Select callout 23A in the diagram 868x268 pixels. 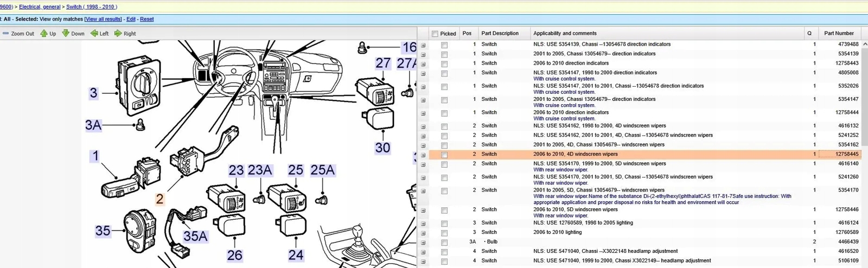coord(260,170)
